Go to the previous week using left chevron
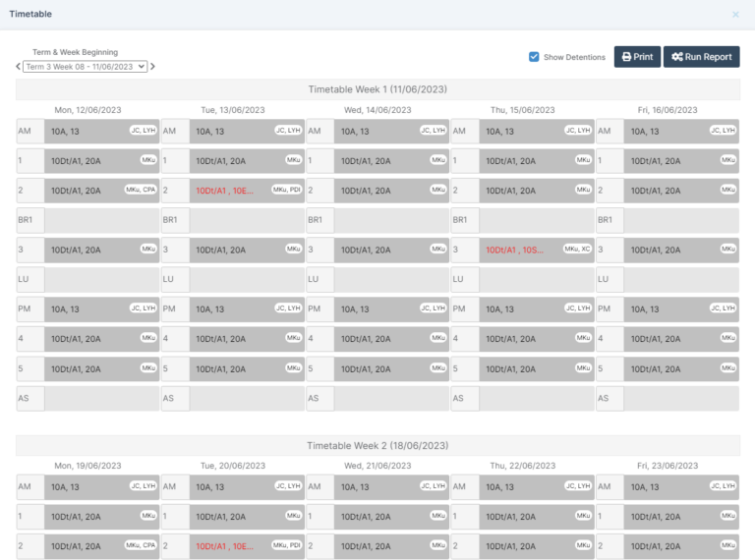The height and width of the screenshot is (560, 755). [x=18, y=67]
